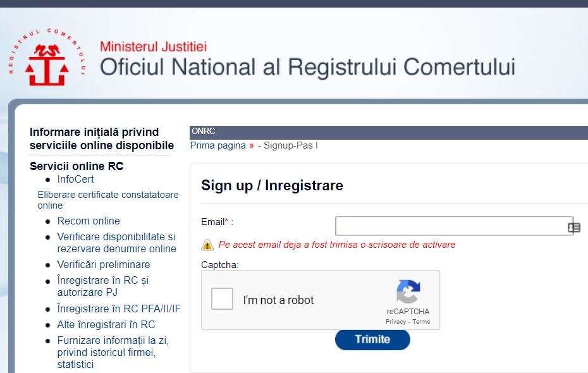The width and height of the screenshot is (588, 373).
Task: Open Alte înregistrari în RC link
Action: (x=106, y=324)
